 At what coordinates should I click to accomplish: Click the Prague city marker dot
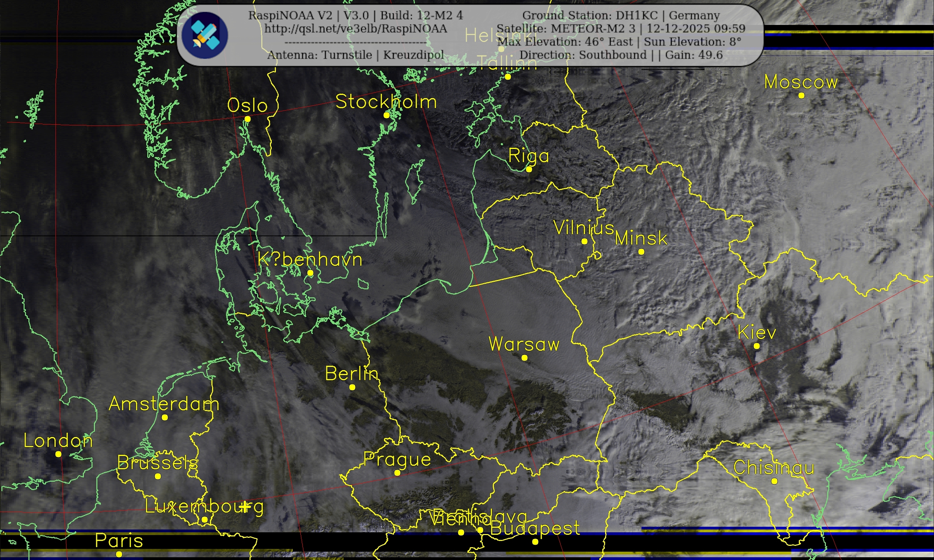pyautogui.click(x=397, y=473)
